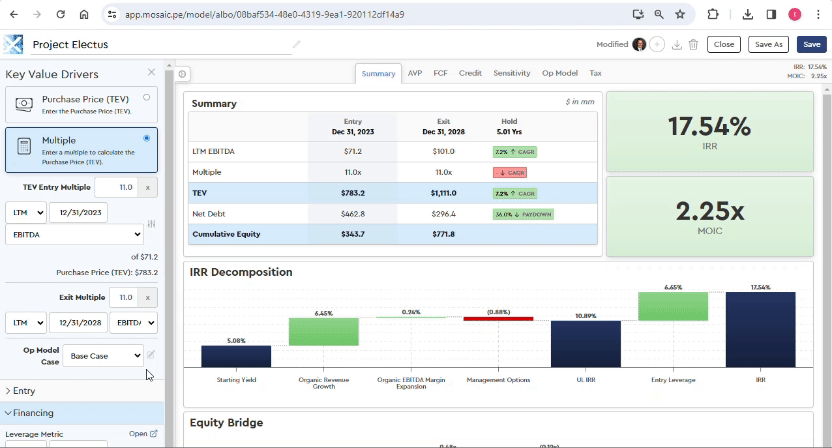Click the TEV Entry Multiple input field
This screenshot has height=448, width=832.
115,187
